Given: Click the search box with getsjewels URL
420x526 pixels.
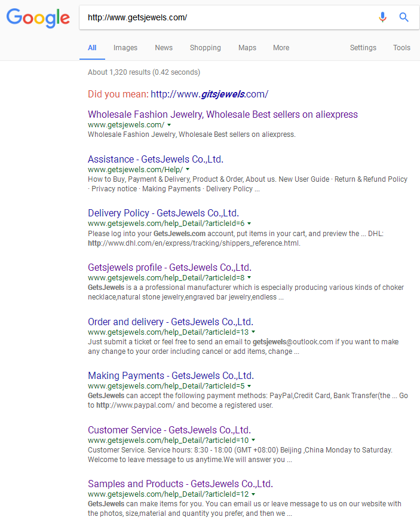Looking at the screenshot, I should pyautogui.click(x=227, y=17).
